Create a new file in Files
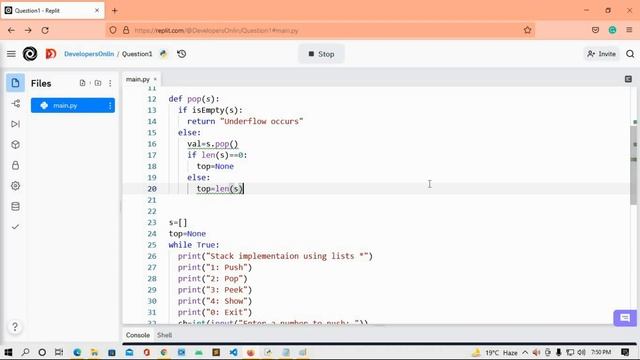This screenshot has width=640, height=360. click(82, 83)
